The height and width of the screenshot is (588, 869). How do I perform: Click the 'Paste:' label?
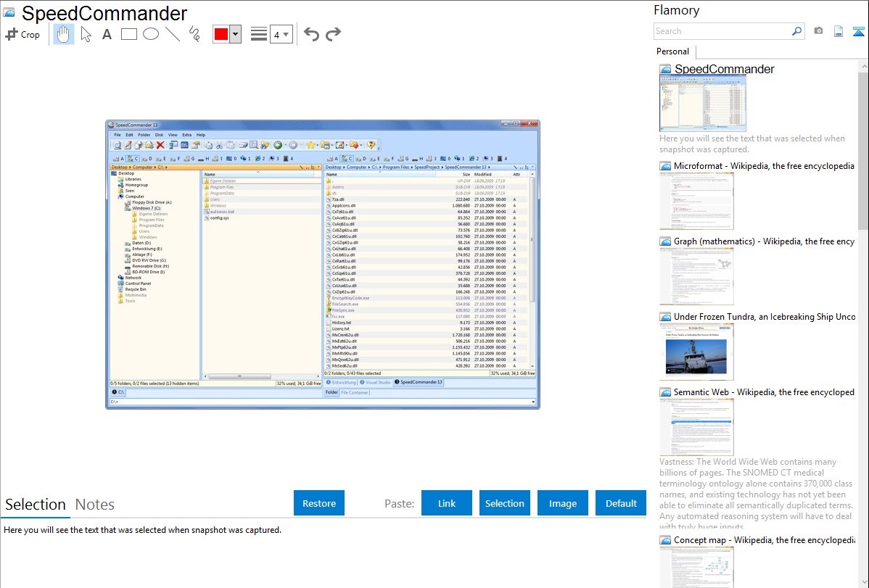click(x=399, y=503)
